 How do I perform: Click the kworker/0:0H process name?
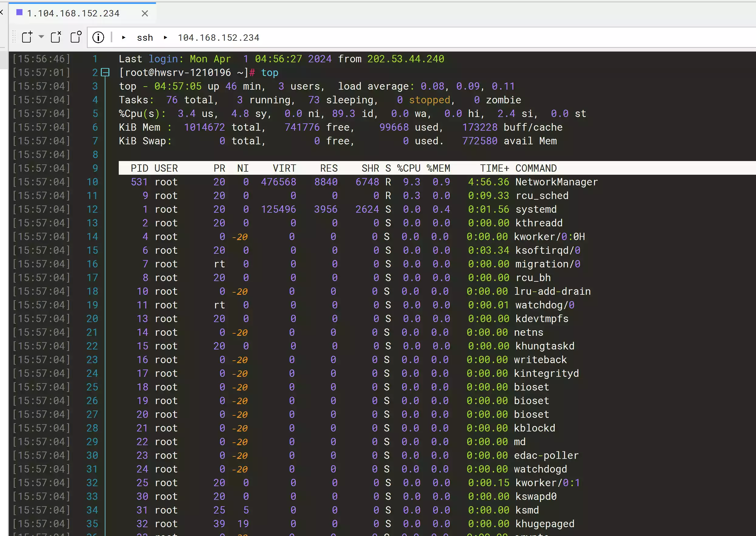tap(549, 237)
